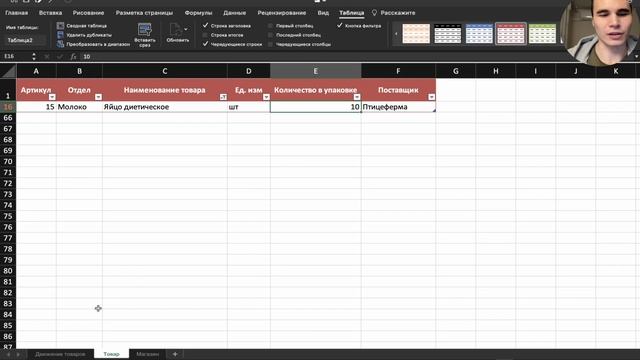Select the cell containing Птицеферма
The height and width of the screenshot is (360, 640).
398,107
